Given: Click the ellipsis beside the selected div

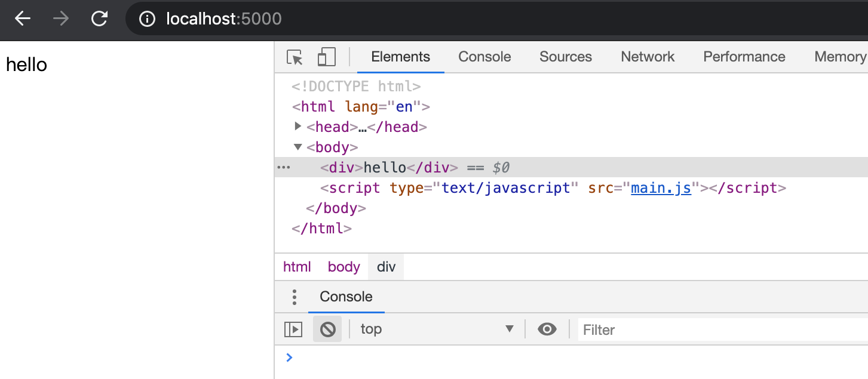Looking at the screenshot, I should coord(283,168).
